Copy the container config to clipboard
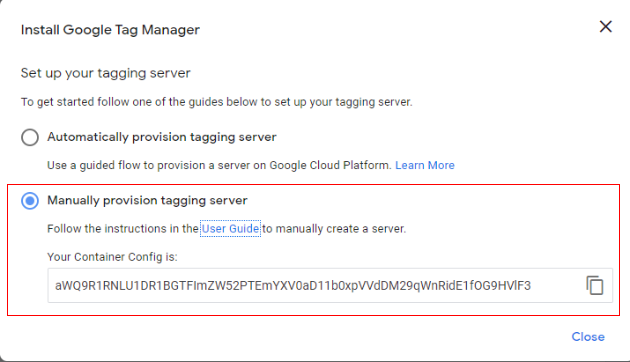 click(x=595, y=286)
